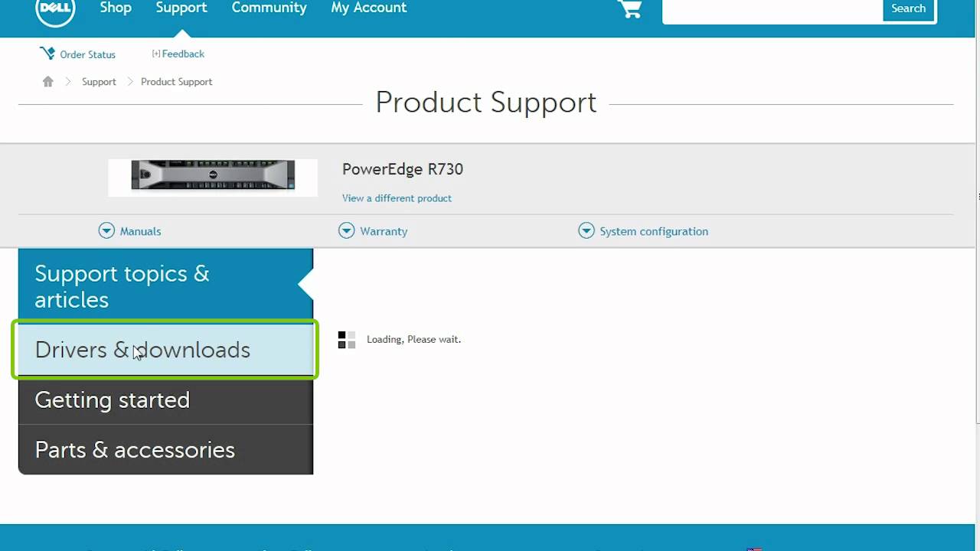The image size is (980, 551).
Task: Click the PowerEdge R730 server image
Action: tap(213, 176)
